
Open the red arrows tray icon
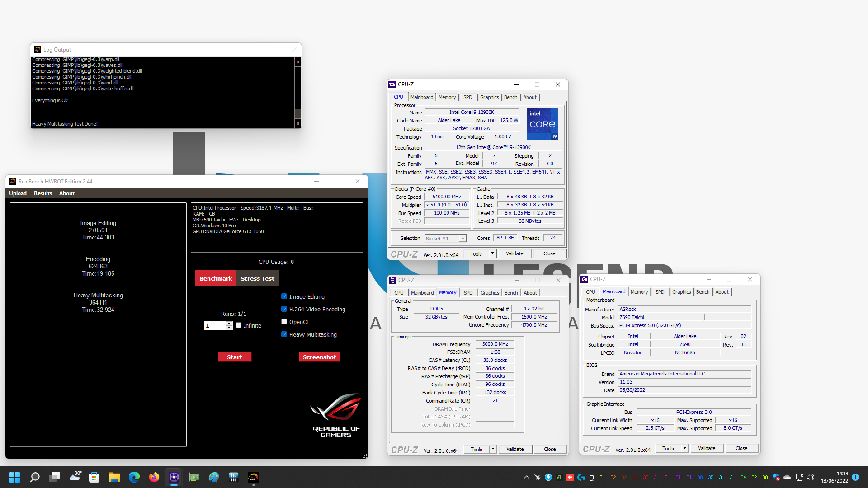(570, 477)
